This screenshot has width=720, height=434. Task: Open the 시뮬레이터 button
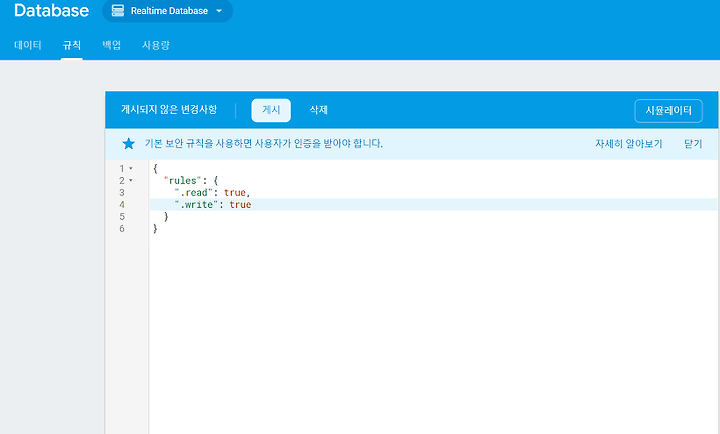pyautogui.click(x=669, y=111)
